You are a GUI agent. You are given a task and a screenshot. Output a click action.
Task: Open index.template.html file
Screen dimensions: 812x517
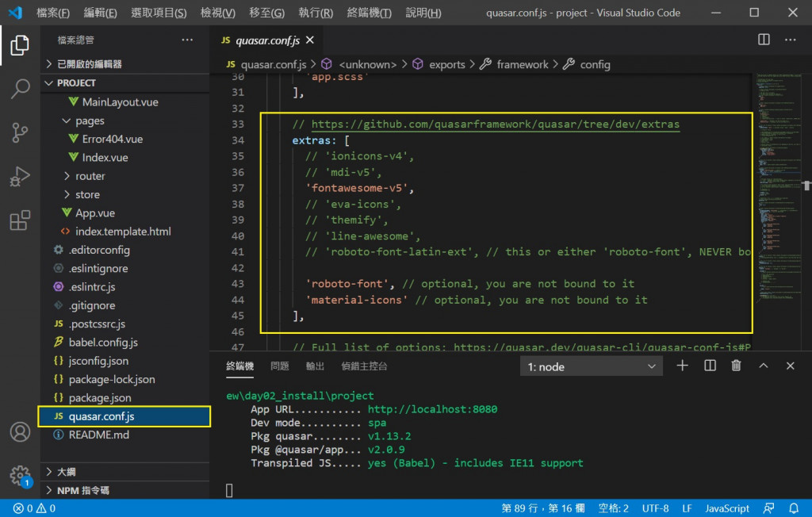[x=123, y=232]
